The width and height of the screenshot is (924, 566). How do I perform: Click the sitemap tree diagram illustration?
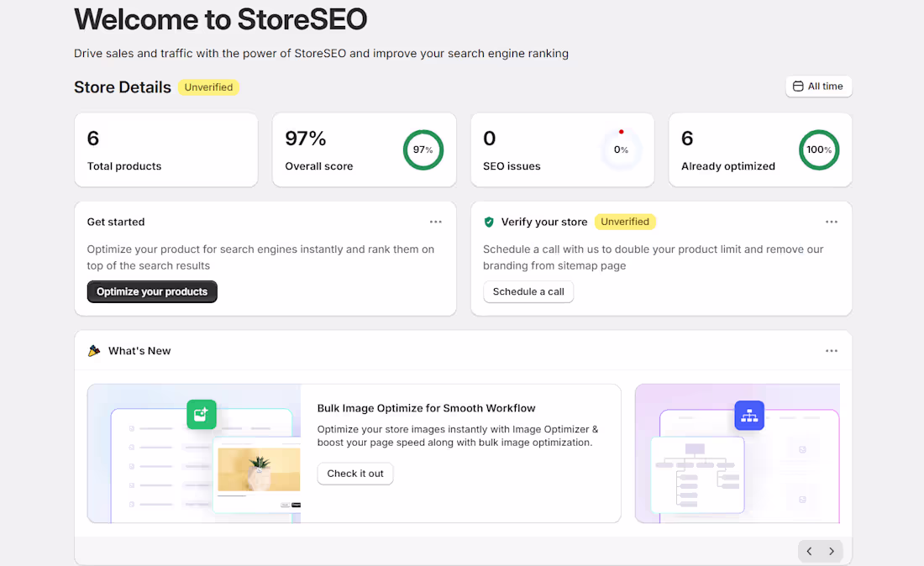click(698, 474)
